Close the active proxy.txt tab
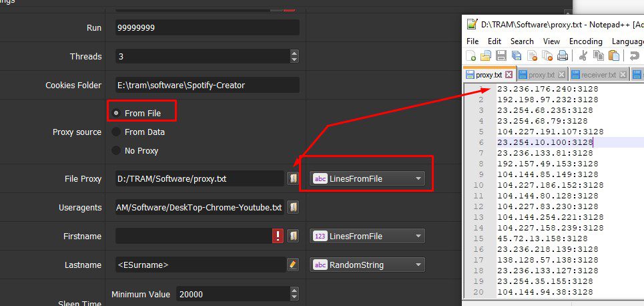The height and width of the screenshot is (306, 644). (x=509, y=75)
